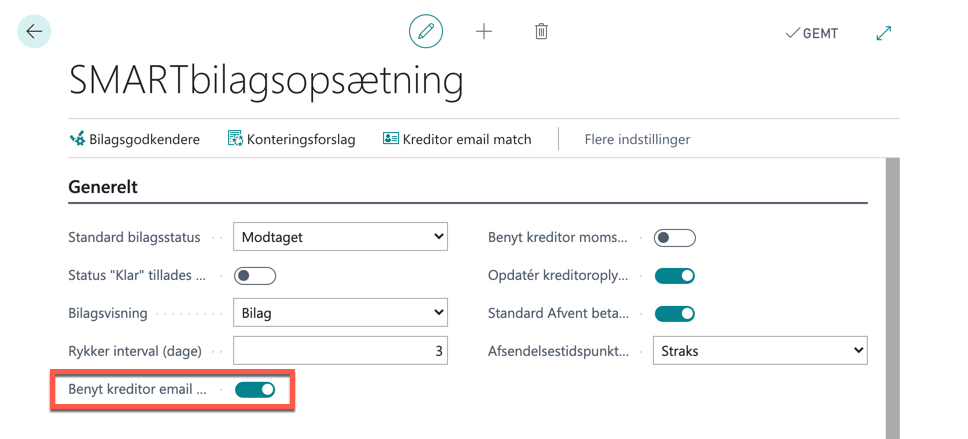Open Afsendelsestidspunkt dropdown showing Straks
968x439 pixels.
pyautogui.click(x=760, y=351)
